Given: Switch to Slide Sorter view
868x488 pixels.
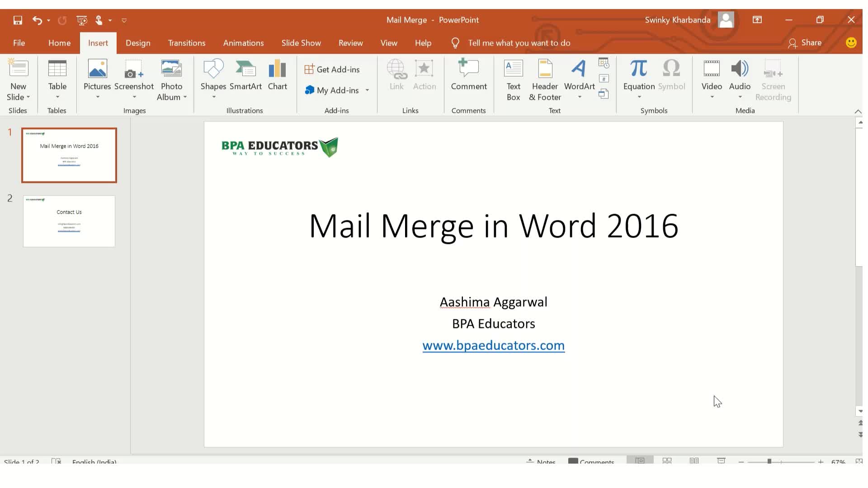Looking at the screenshot, I should (667, 461).
